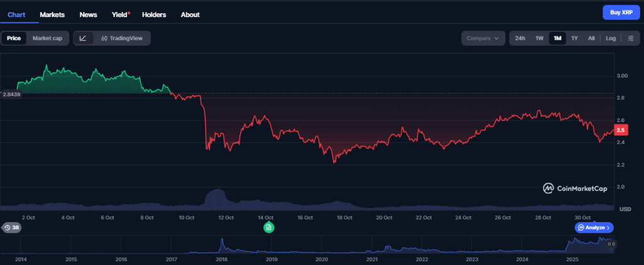
Task: Toggle Log scale on the chart
Action: point(611,38)
